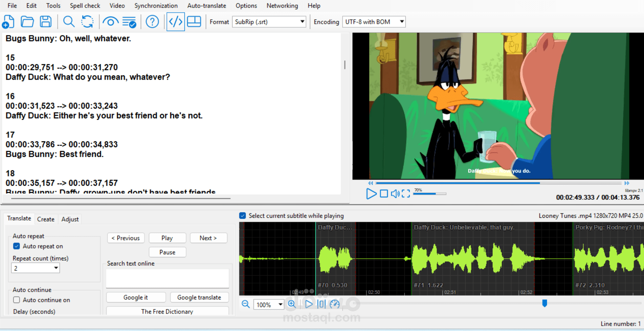
Task: Switch to the Create tab
Action: pyautogui.click(x=46, y=219)
